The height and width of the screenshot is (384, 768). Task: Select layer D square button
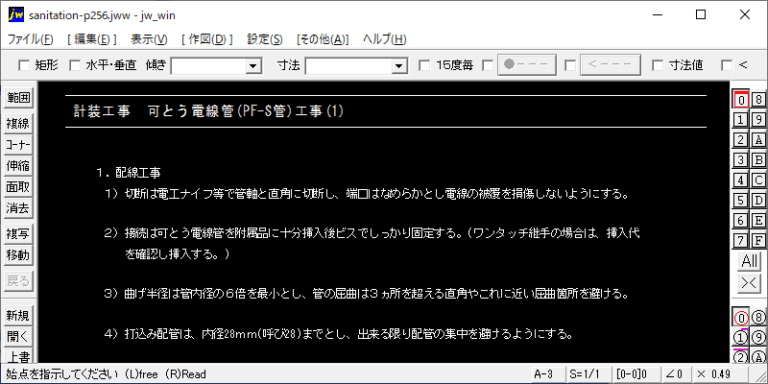click(x=759, y=200)
